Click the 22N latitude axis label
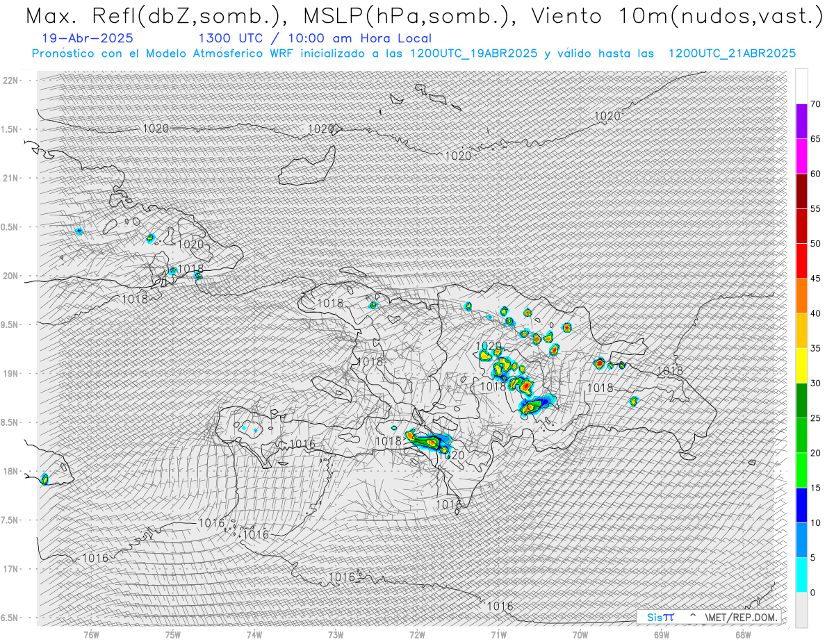 tap(12, 81)
